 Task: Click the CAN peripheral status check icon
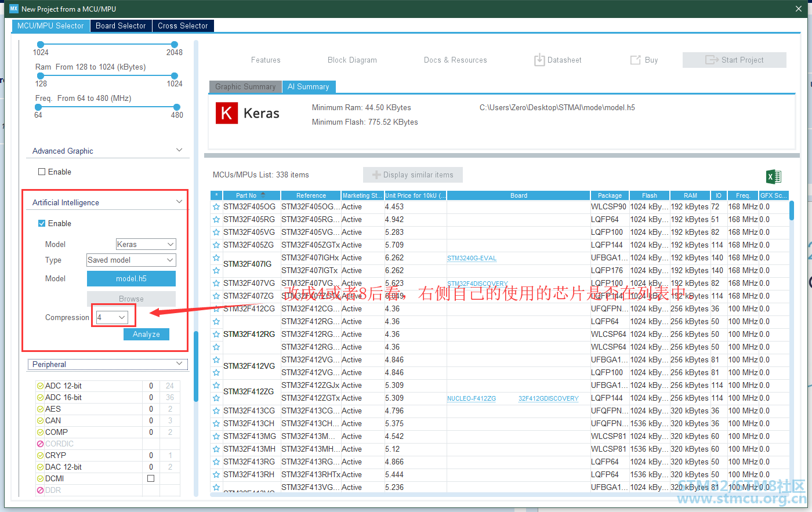tap(40, 421)
